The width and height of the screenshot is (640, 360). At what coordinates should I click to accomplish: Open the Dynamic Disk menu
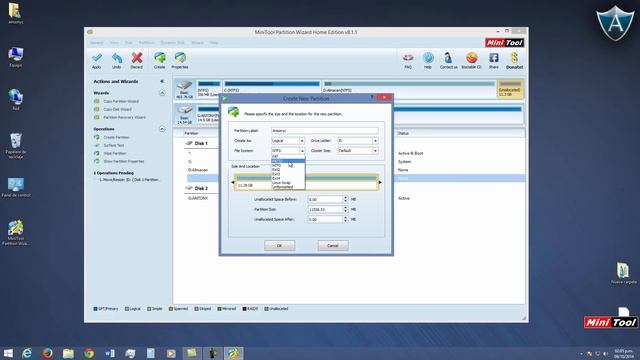pos(172,42)
